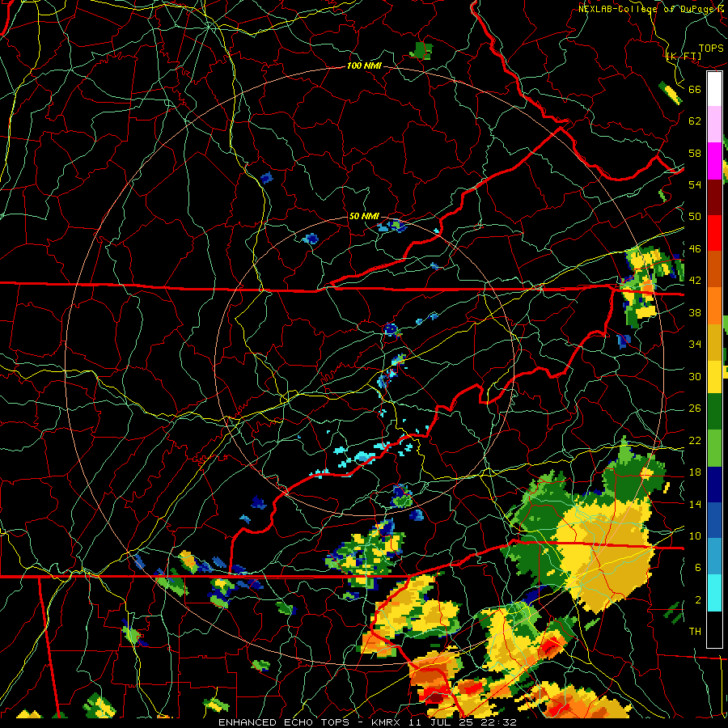Click the legend value "22"
The width and height of the screenshot is (728, 728).
click(695, 440)
